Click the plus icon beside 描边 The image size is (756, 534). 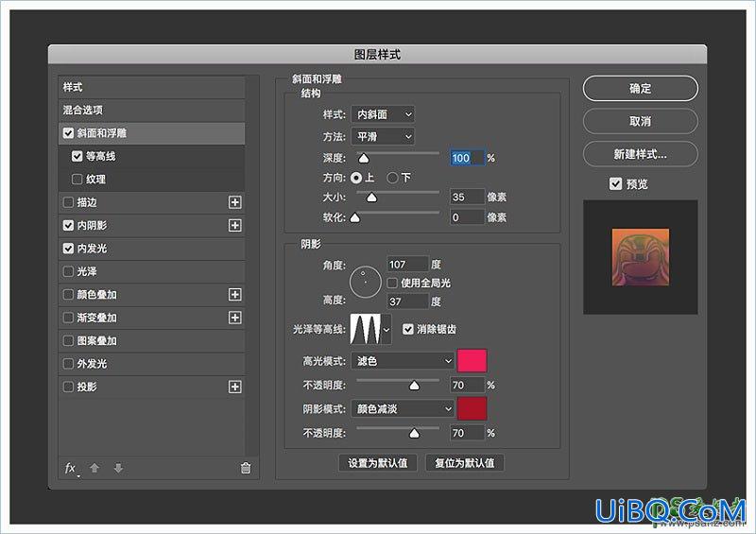tap(234, 202)
